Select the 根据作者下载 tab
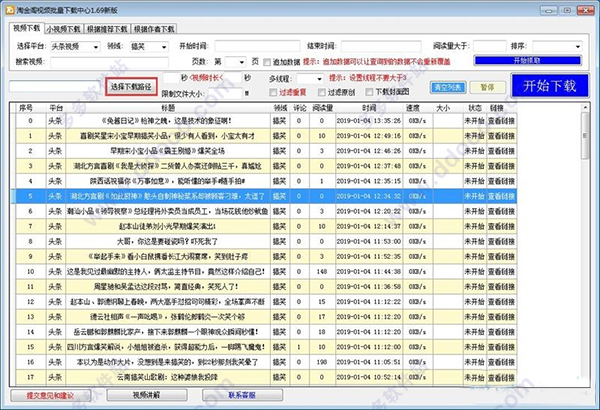The image size is (600, 410). 154,29
